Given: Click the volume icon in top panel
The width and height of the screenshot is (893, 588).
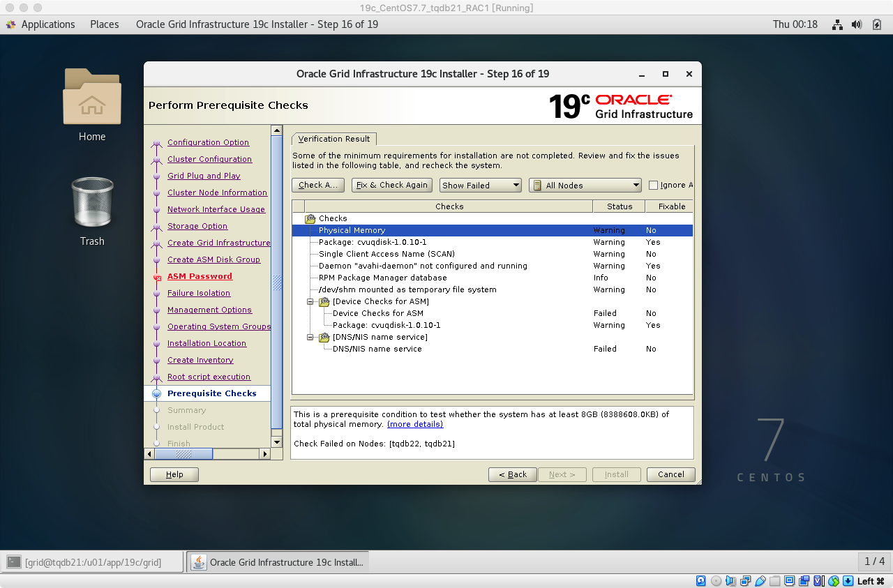Looking at the screenshot, I should click(x=858, y=24).
